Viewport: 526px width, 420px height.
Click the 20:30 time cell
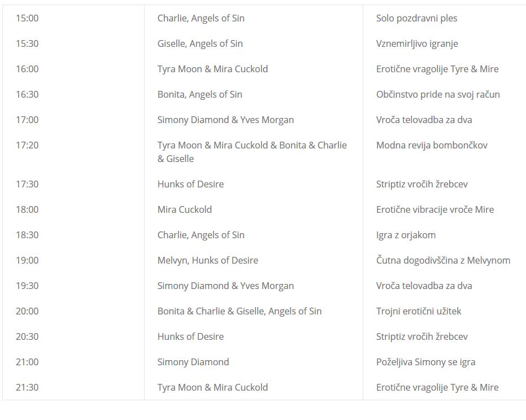(27, 336)
